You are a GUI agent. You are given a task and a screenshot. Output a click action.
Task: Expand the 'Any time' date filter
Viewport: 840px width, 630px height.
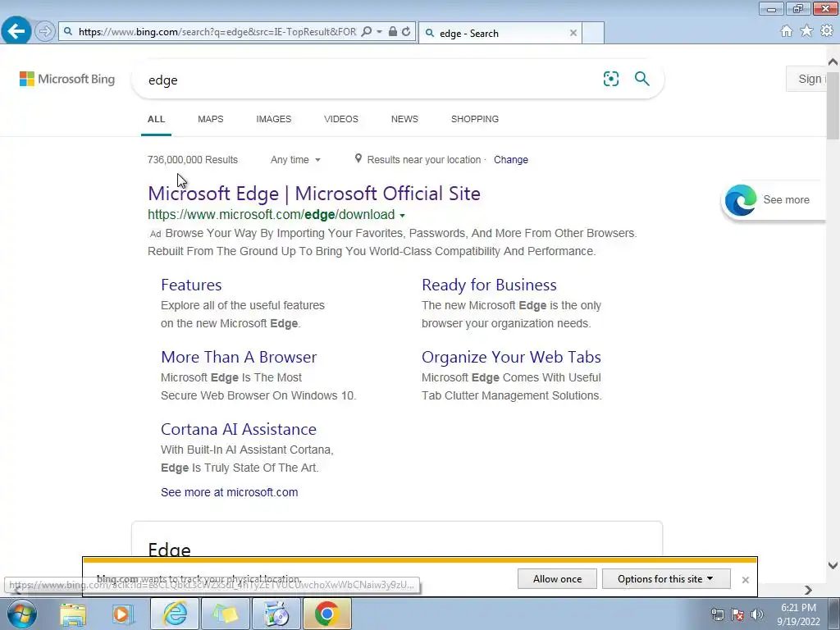tap(295, 160)
